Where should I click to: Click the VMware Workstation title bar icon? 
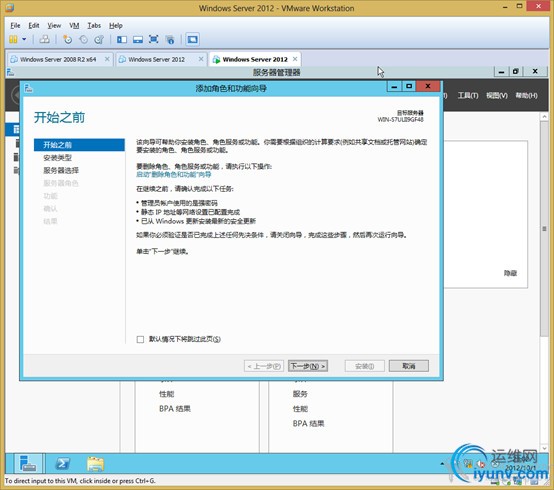point(10,7)
